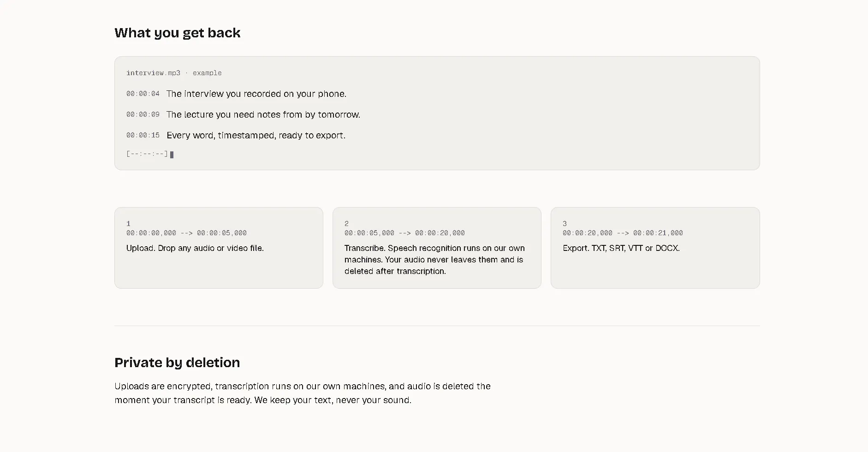This screenshot has width=868, height=452.
Task: Click the blinking cursor block in transcript
Action: 172,155
